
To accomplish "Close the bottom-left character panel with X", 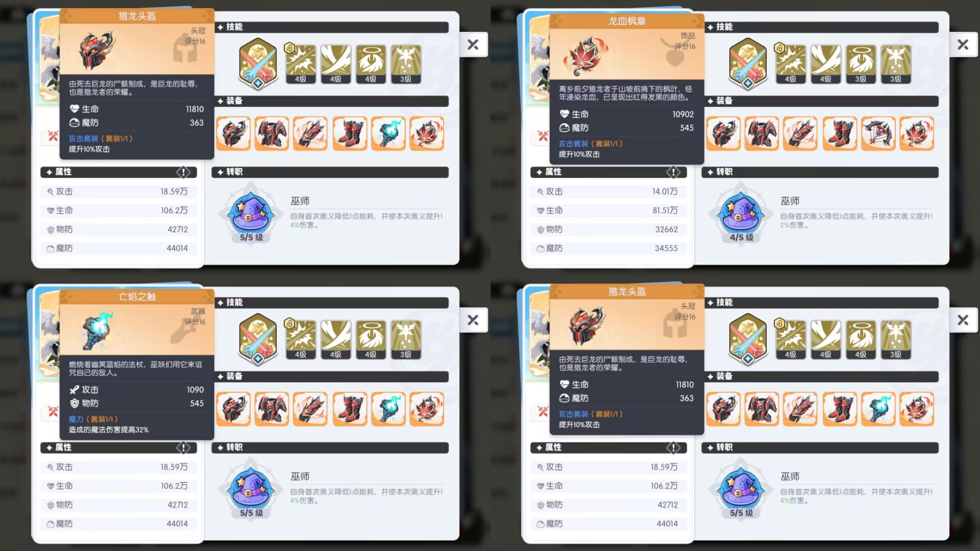I will pos(473,320).
